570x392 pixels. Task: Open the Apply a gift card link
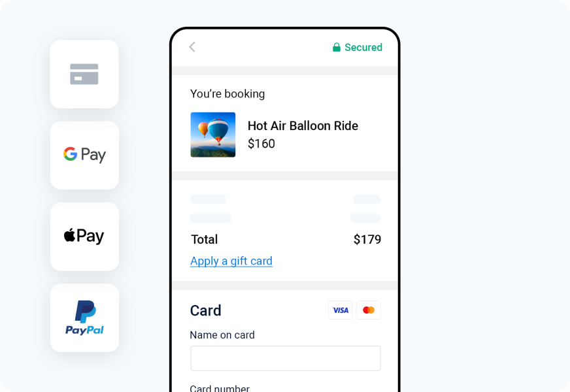pyautogui.click(x=231, y=261)
